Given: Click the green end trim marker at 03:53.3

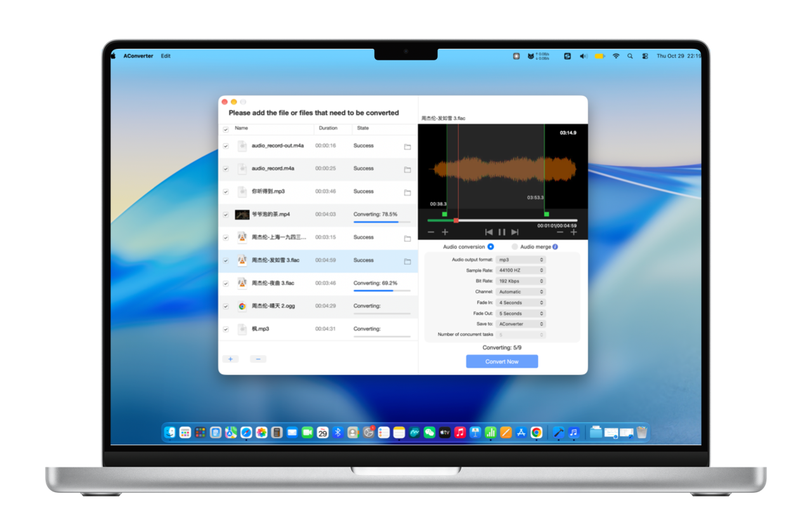Looking at the screenshot, I should click(546, 214).
